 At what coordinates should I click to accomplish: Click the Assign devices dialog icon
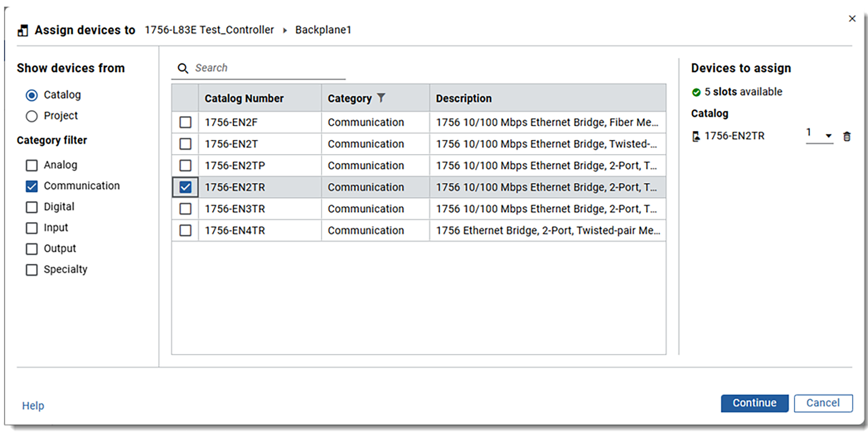(23, 30)
